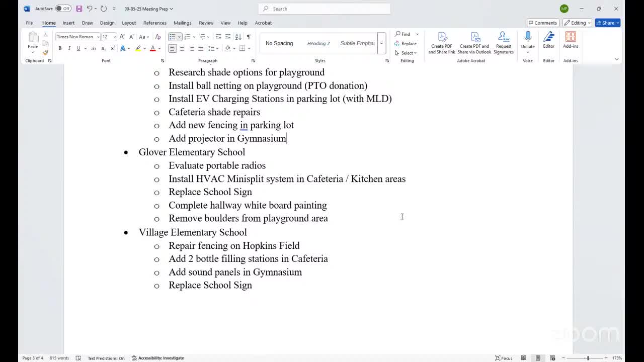Image resolution: width=644 pixels, height=362 pixels.
Task: Click the Save icon in title bar
Action: point(79,9)
